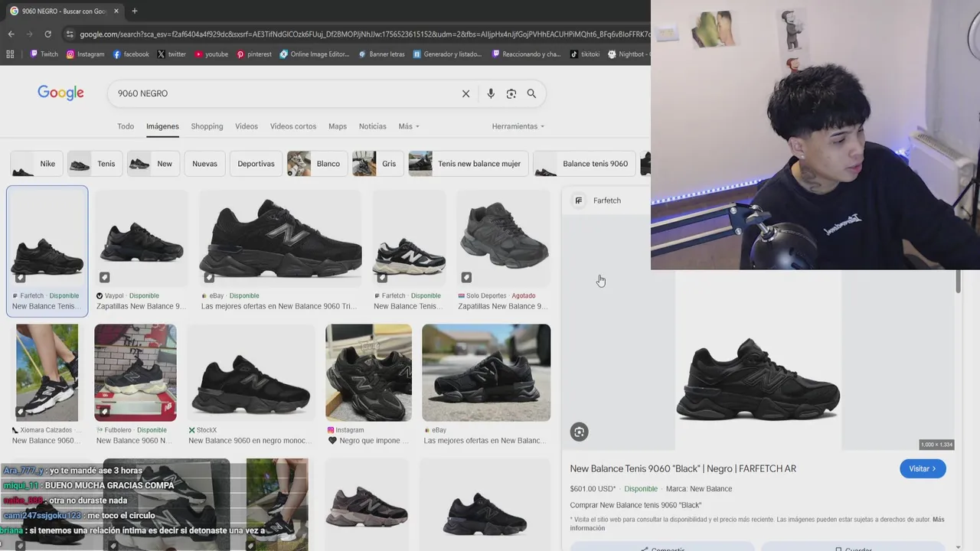Screen dimensions: 980x551
Task: Select the Deportivas filter chip
Action: 256,164
